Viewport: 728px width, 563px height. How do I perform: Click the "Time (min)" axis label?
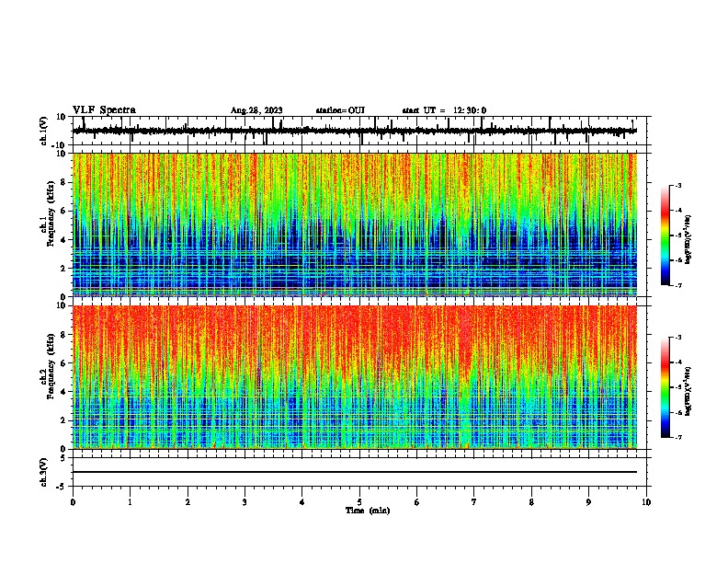(x=368, y=511)
